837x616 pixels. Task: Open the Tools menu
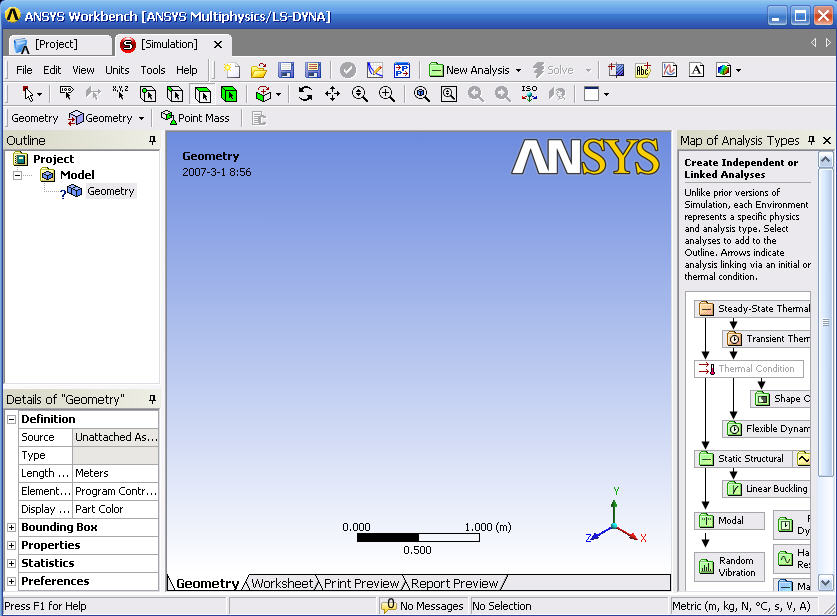click(153, 70)
